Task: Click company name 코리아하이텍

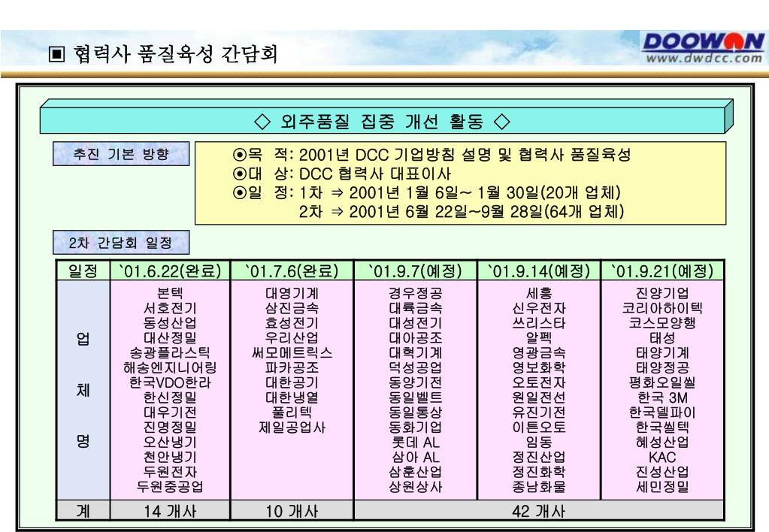Action: pos(662,308)
